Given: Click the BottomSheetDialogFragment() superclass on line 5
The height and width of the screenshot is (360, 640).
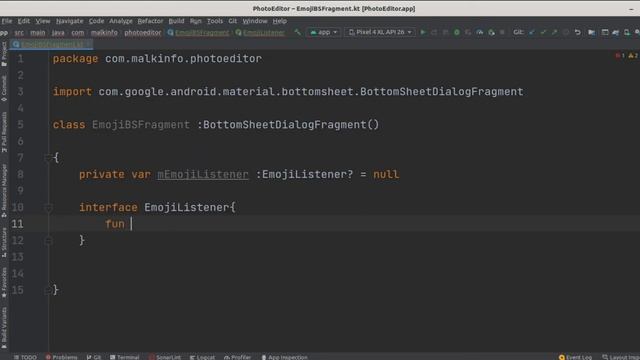Looking at the screenshot, I should coord(291,125).
